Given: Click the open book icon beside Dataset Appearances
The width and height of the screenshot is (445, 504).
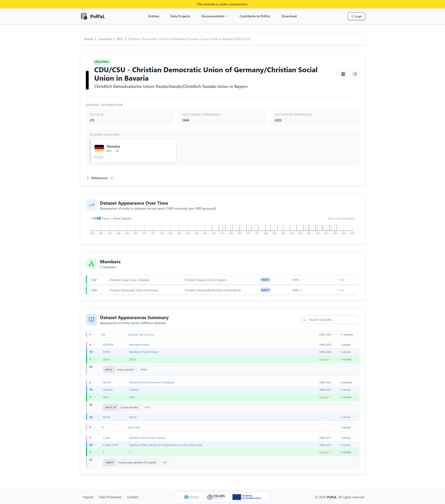Looking at the screenshot, I should click(91, 320).
